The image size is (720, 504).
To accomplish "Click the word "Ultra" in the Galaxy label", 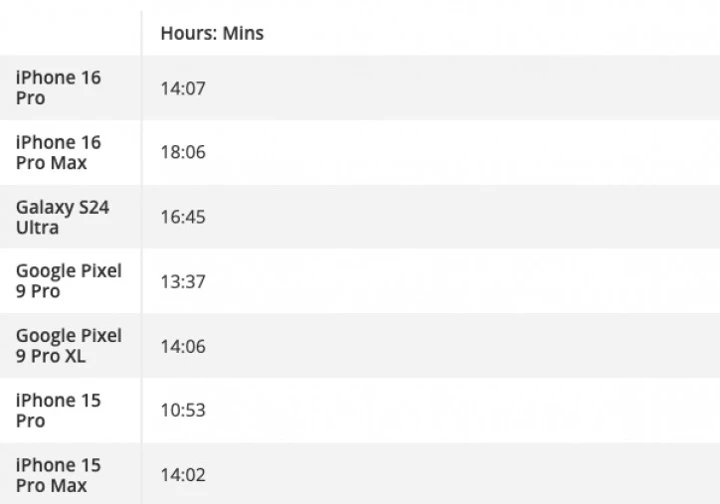I will click(37, 228).
